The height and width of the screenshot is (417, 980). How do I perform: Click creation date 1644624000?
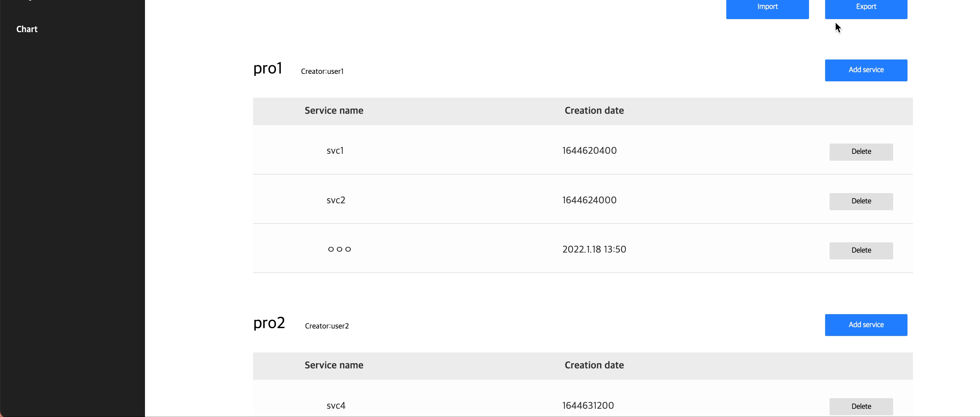(x=589, y=200)
